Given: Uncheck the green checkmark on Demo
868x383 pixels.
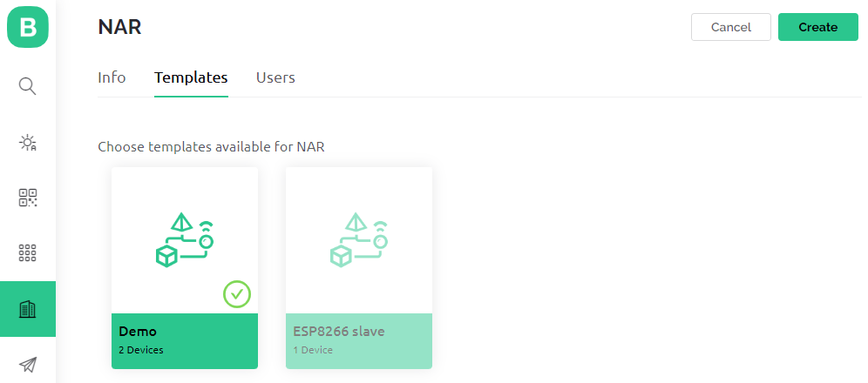Looking at the screenshot, I should (x=237, y=294).
